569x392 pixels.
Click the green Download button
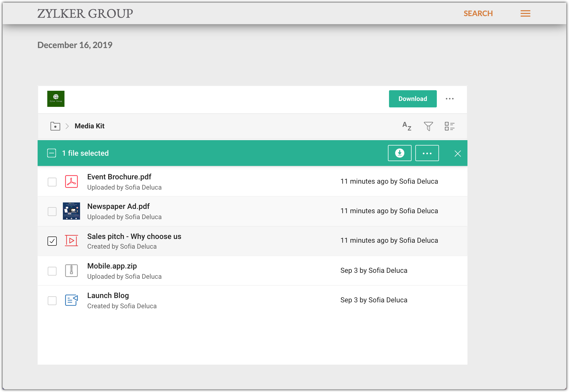click(x=413, y=99)
